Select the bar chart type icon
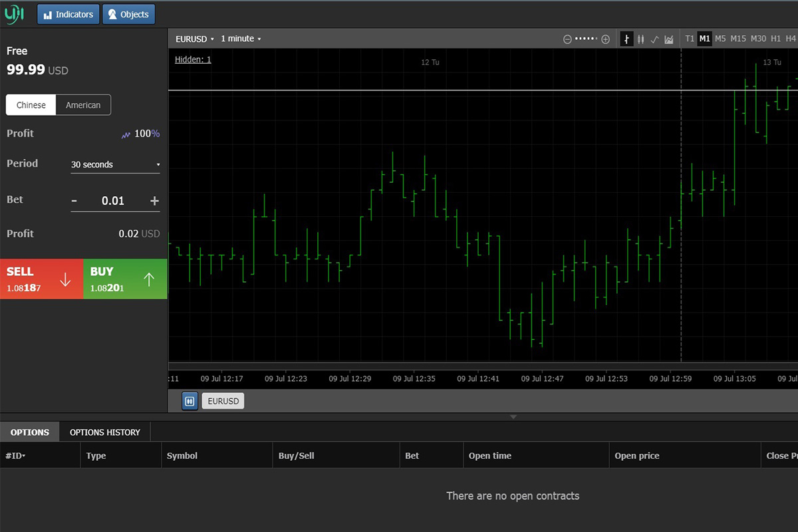The height and width of the screenshot is (532, 798). 626,39
